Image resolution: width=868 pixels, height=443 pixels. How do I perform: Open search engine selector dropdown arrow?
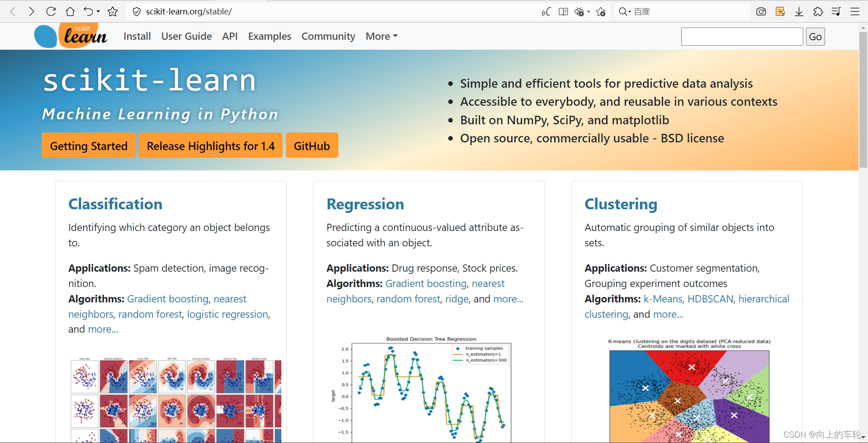point(630,12)
